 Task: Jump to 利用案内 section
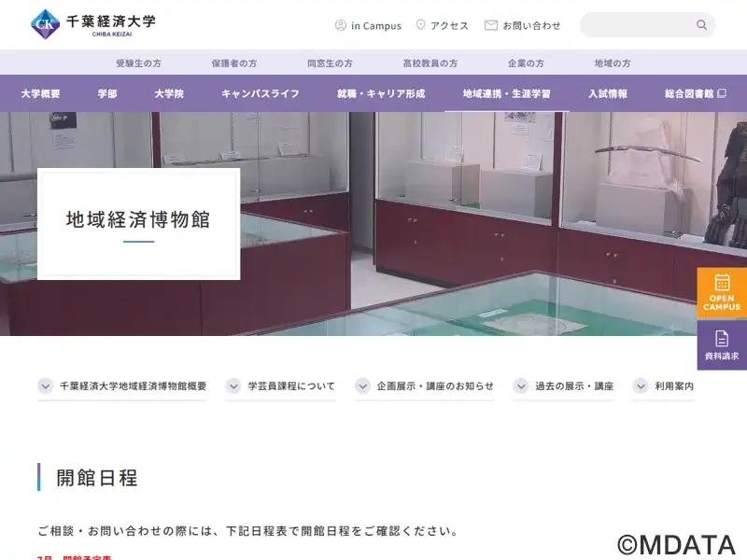point(663,386)
